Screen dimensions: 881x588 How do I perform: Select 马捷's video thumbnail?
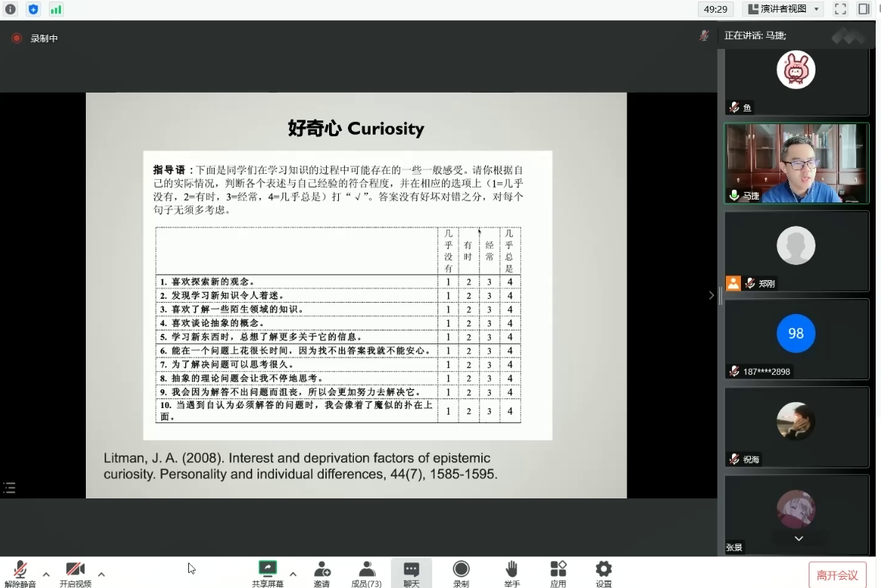click(x=796, y=163)
